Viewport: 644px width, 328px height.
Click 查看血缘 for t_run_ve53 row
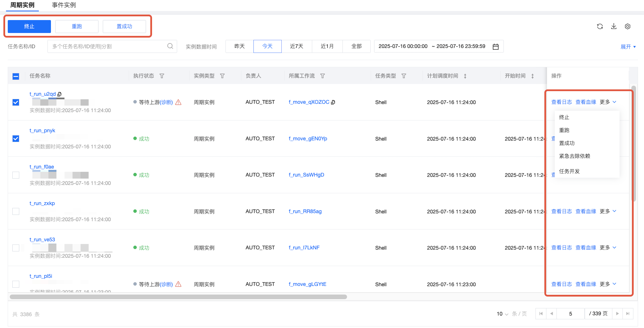(x=586, y=247)
